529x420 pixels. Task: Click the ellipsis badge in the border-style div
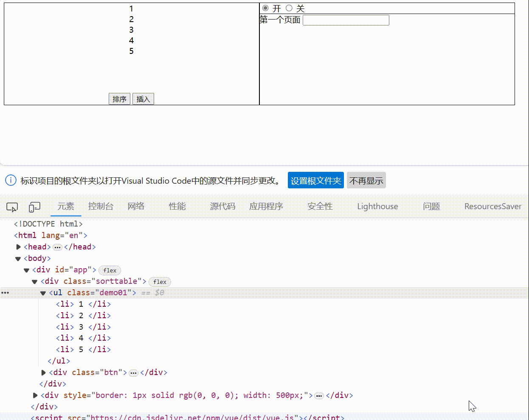click(x=319, y=396)
